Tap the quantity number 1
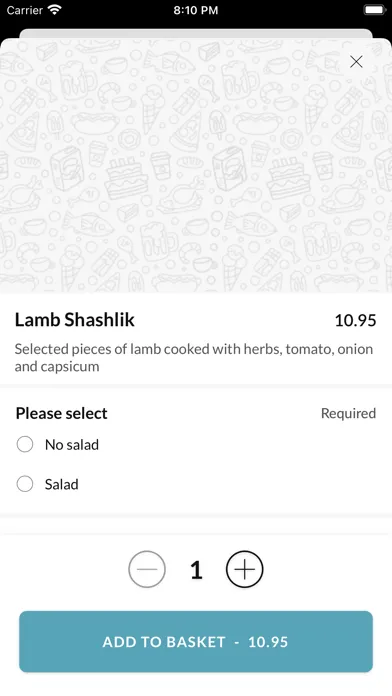This screenshot has height=696, width=392. tap(196, 569)
